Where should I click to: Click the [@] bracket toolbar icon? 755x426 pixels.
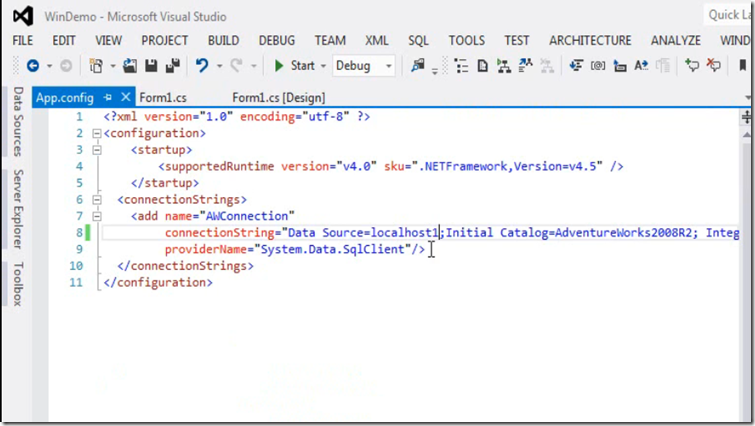click(598, 65)
